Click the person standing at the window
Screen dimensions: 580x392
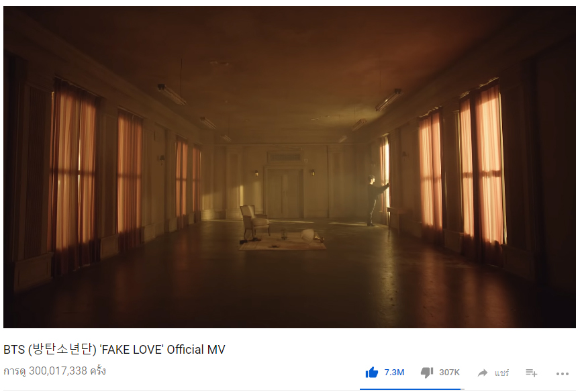click(375, 200)
